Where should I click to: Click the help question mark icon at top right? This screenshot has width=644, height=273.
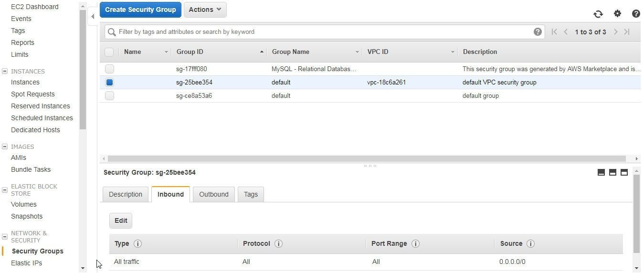click(636, 14)
